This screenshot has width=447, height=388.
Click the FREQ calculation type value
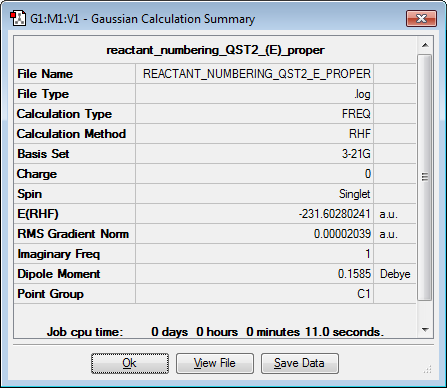point(356,114)
